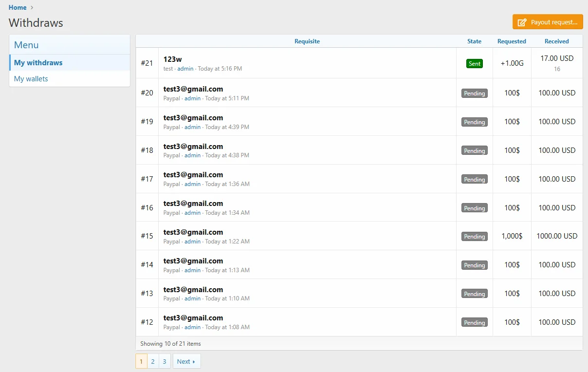Sort by the State column header
588x372 pixels.
click(474, 41)
